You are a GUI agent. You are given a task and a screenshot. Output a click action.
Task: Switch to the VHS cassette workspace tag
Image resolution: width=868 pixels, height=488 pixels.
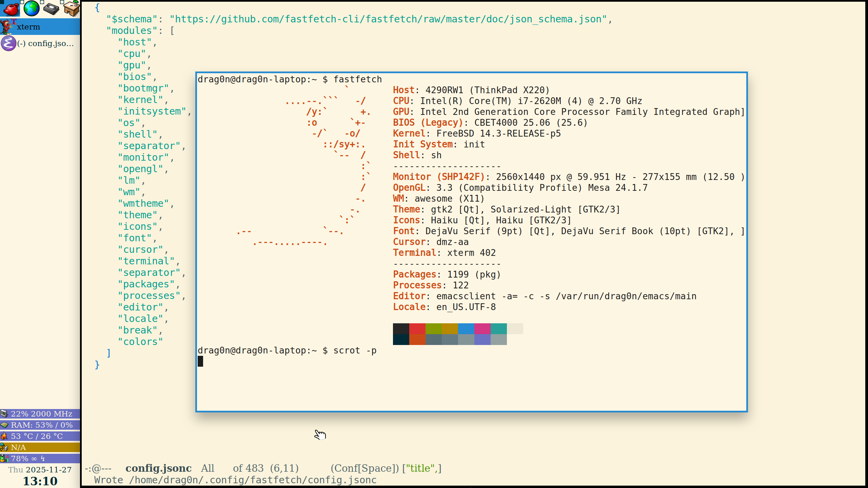tap(51, 8)
